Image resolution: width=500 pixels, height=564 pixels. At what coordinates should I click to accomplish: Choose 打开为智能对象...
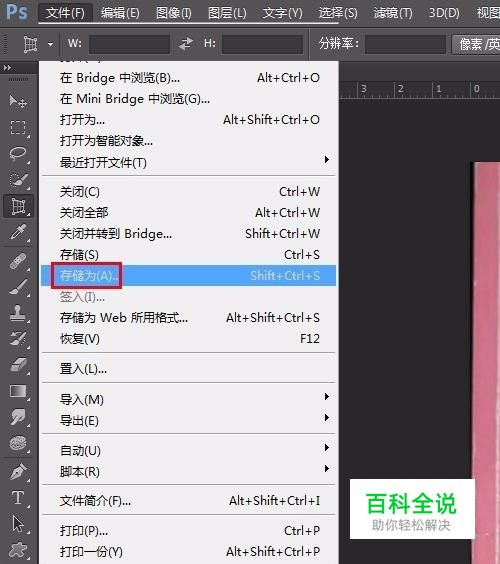[x=189, y=141]
